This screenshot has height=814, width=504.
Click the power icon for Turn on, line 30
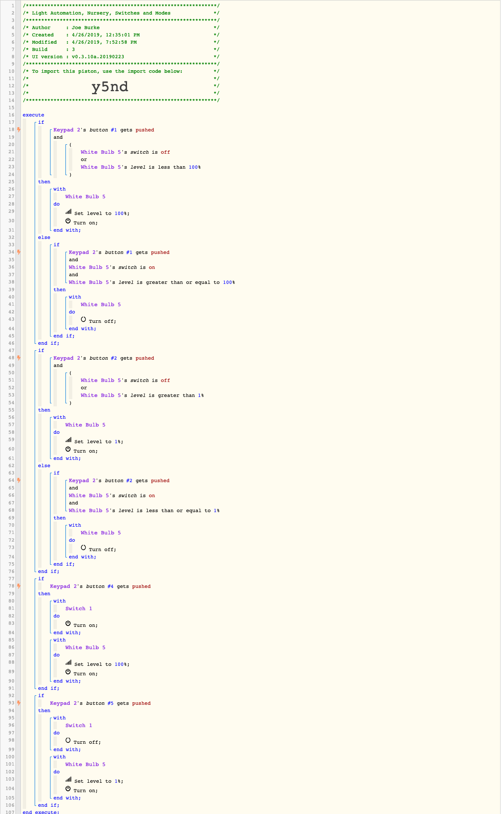point(68,221)
